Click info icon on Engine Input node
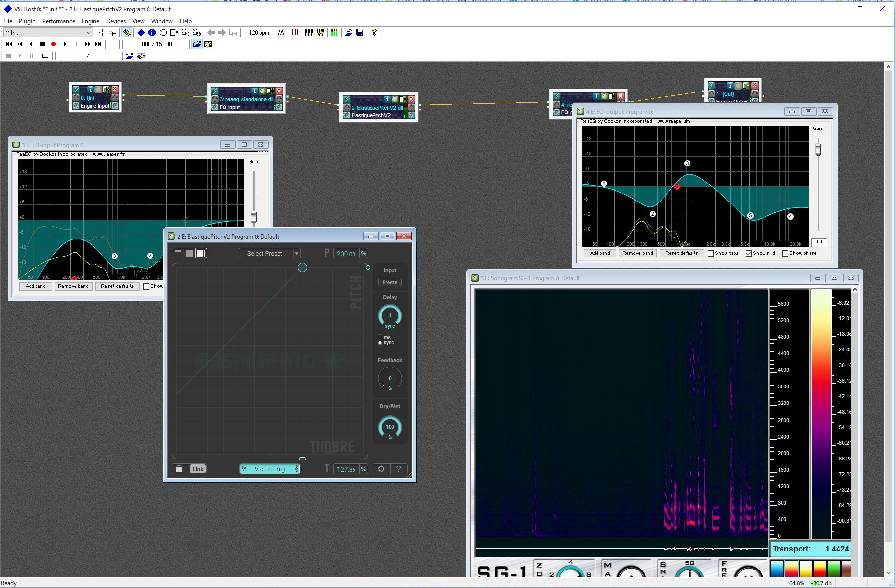The width and height of the screenshot is (895, 588). point(91,90)
